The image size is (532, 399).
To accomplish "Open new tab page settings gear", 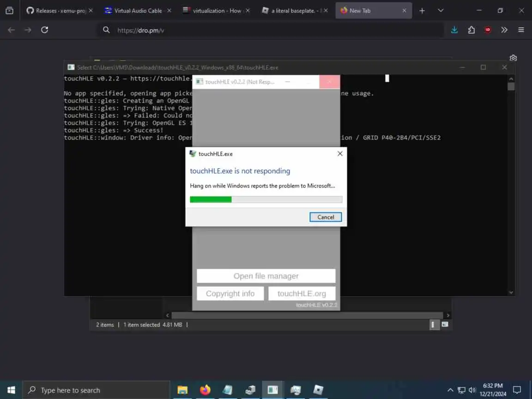I will point(513,58).
